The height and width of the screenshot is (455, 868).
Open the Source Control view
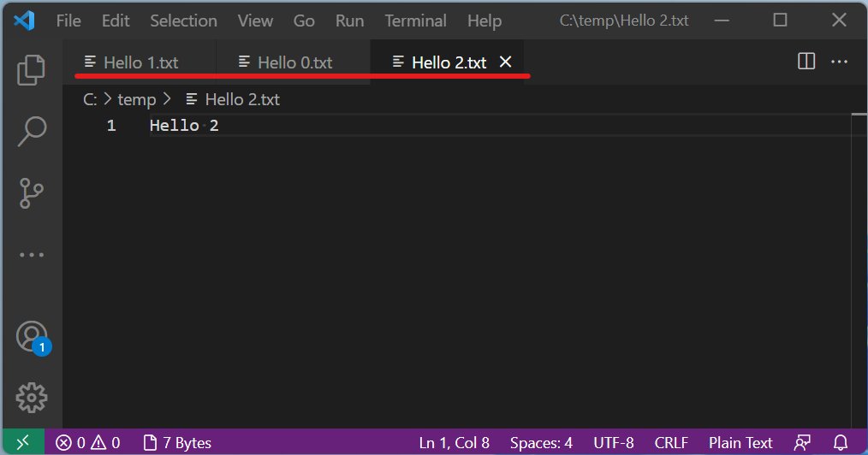[32, 193]
